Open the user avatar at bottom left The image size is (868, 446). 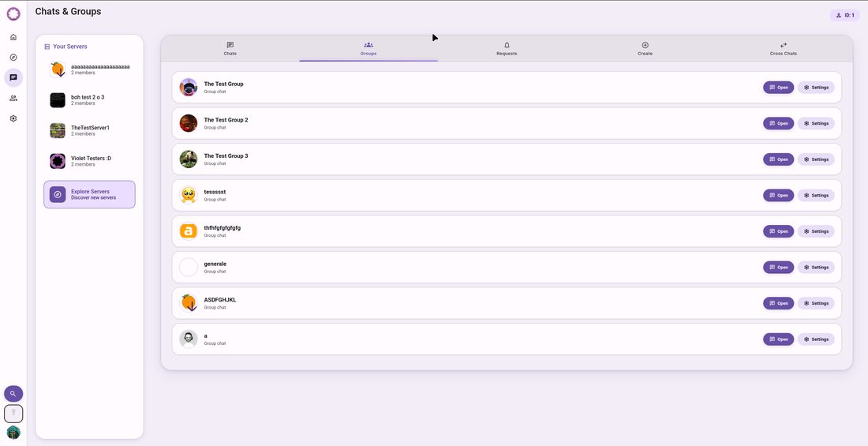(x=13, y=433)
